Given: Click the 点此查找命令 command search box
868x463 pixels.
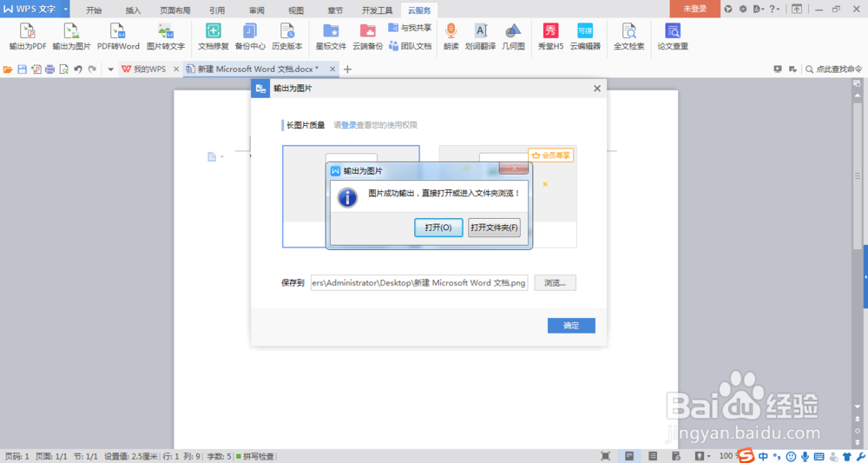Looking at the screenshot, I should pyautogui.click(x=834, y=69).
